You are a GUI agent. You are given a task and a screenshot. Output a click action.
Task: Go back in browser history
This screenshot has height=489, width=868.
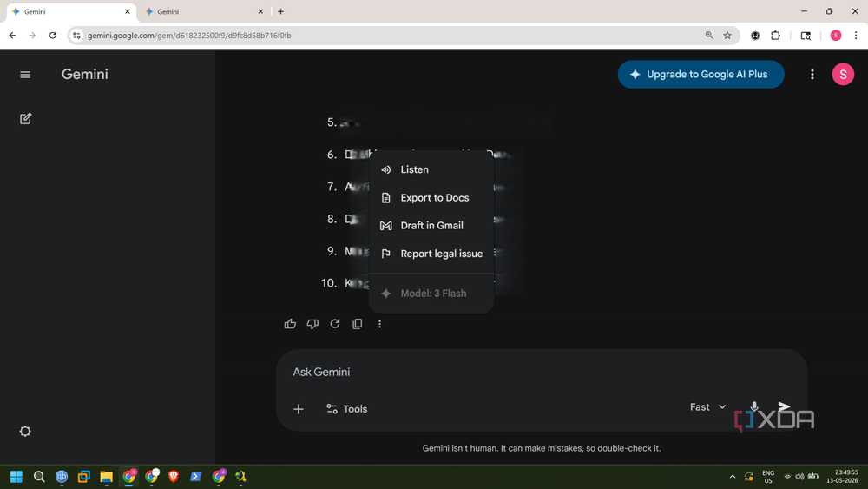(x=12, y=36)
